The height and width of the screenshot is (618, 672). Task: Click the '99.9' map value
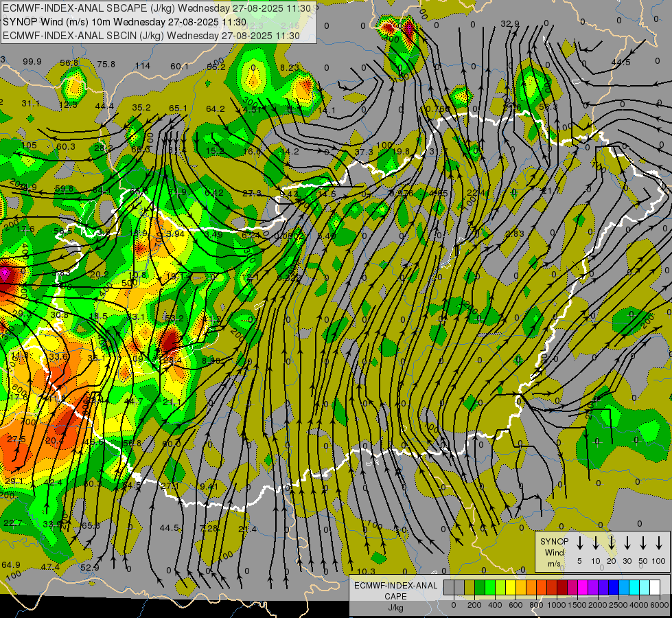[x=32, y=62]
